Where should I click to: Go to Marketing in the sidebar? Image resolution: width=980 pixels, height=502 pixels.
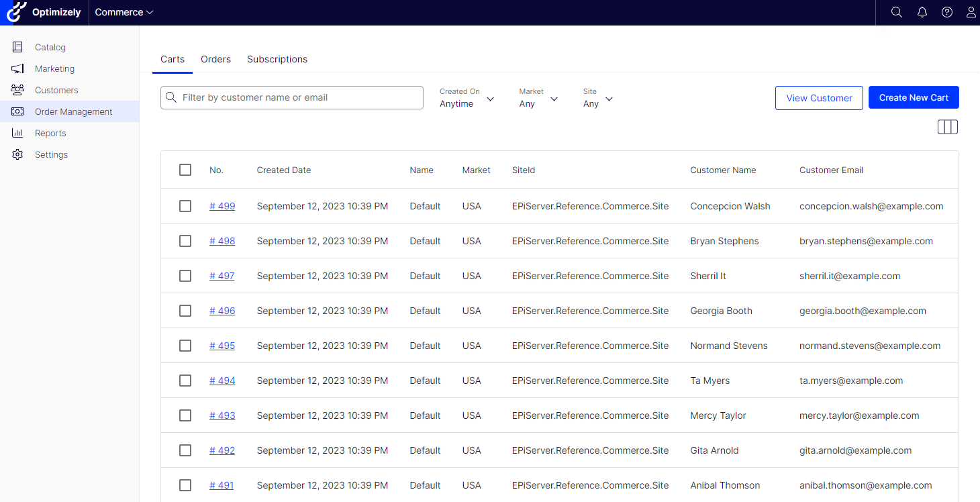click(x=54, y=68)
